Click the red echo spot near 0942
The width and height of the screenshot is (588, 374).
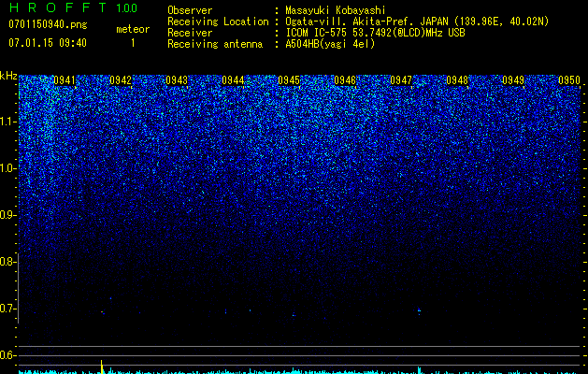(102, 311)
